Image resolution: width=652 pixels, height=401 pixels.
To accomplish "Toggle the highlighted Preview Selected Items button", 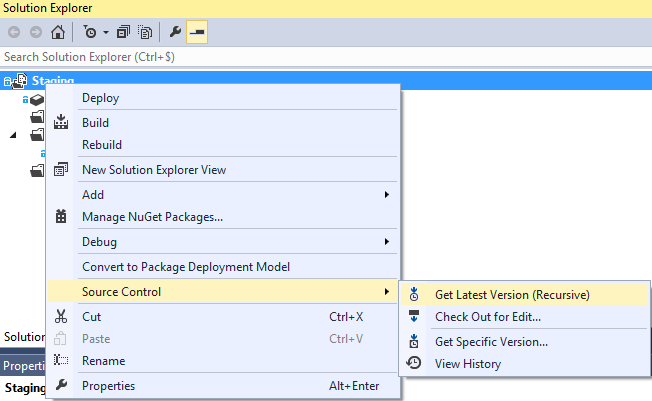I will coord(197,33).
